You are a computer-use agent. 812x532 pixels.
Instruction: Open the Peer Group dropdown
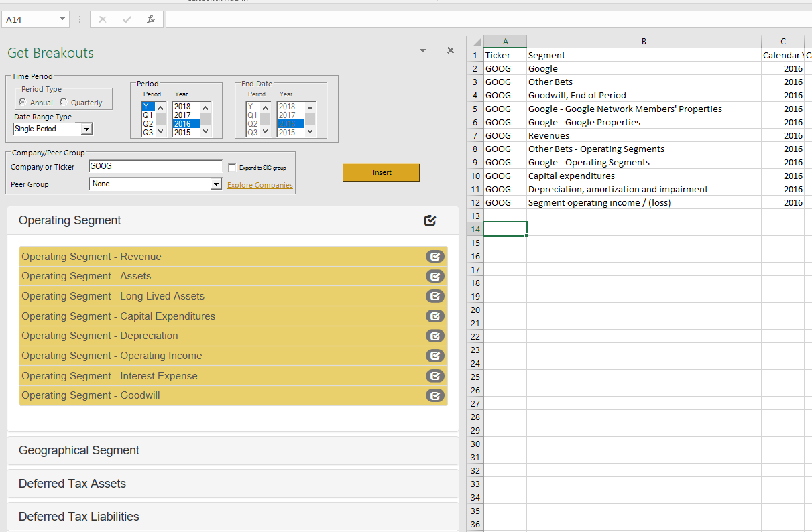[x=216, y=184]
